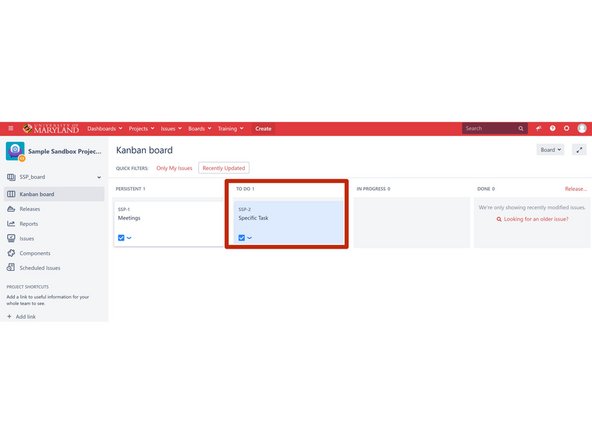The image size is (592, 444).
Task: Open the hamburger app switcher menu
Action: click(x=11, y=128)
